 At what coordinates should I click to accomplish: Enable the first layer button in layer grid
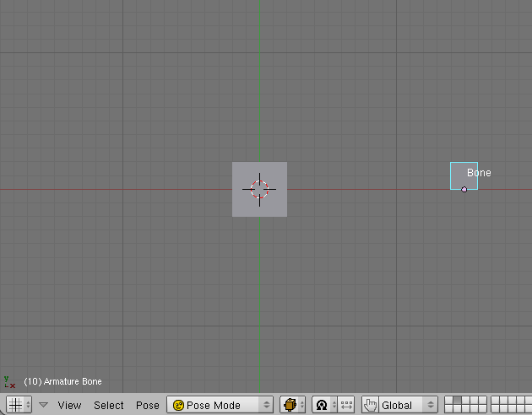449,400
